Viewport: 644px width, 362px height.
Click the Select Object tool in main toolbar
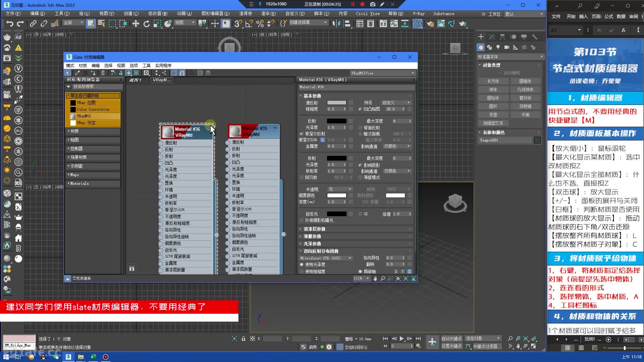(x=91, y=23)
